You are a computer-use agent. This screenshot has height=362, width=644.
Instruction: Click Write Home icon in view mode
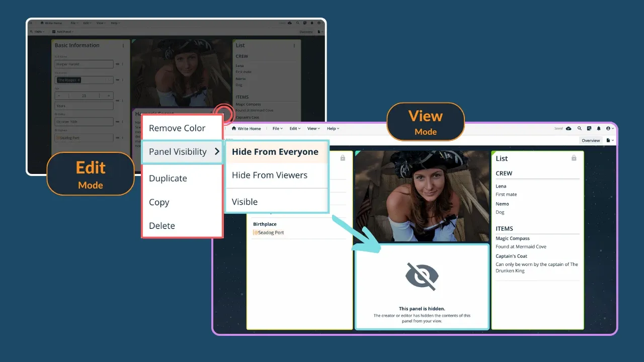coord(234,129)
